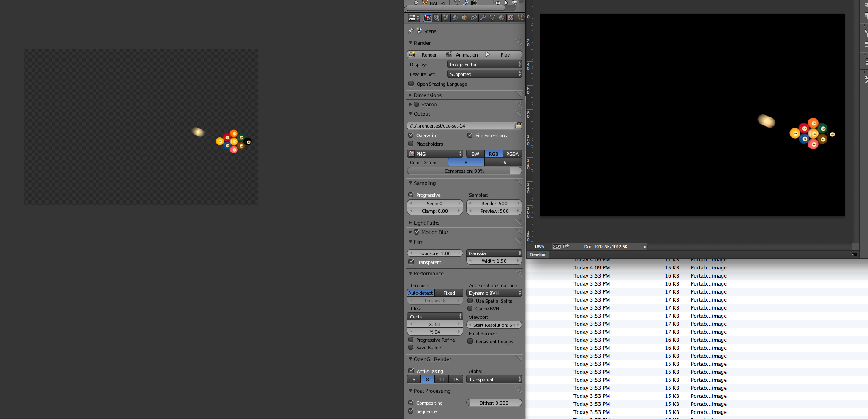The width and height of the screenshot is (868, 419).
Task: Open the Timeline panel flyout menu icon
Action: click(x=854, y=254)
